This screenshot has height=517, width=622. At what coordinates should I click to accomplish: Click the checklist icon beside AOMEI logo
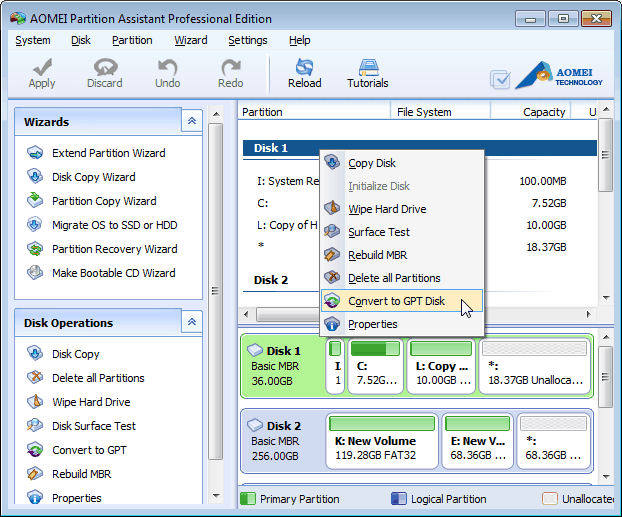click(x=500, y=79)
